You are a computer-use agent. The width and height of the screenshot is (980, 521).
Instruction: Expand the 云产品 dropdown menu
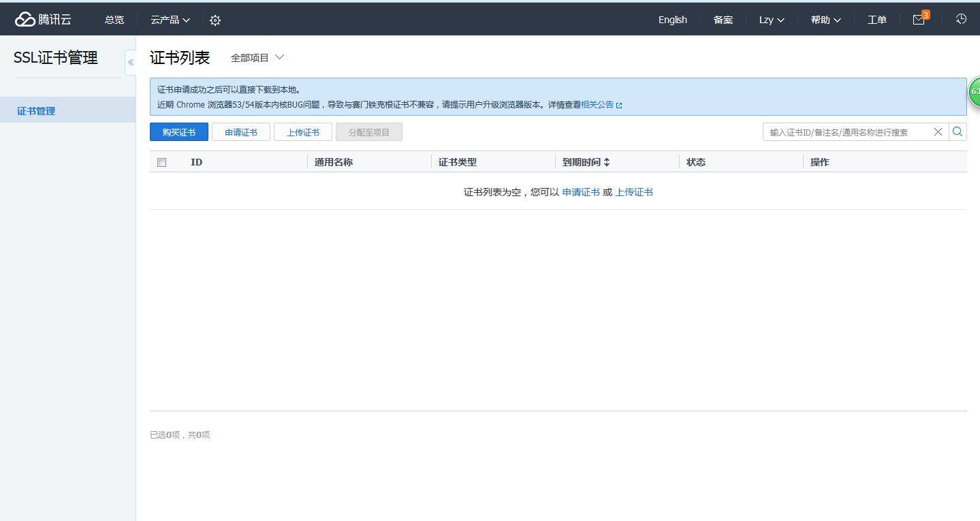coord(170,20)
